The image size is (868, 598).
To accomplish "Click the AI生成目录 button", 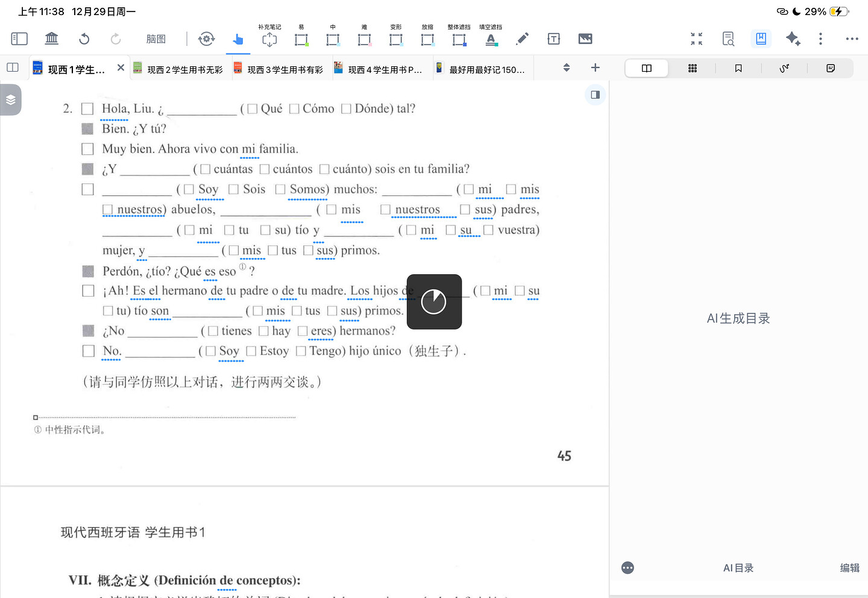I will [738, 319].
